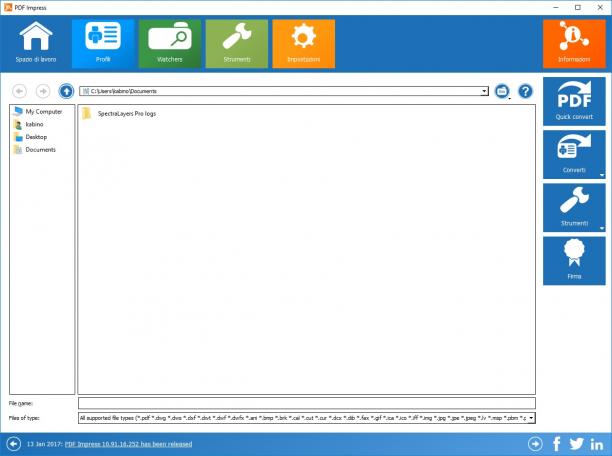Go up one folder level
The width and height of the screenshot is (612, 456).
tap(66, 91)
